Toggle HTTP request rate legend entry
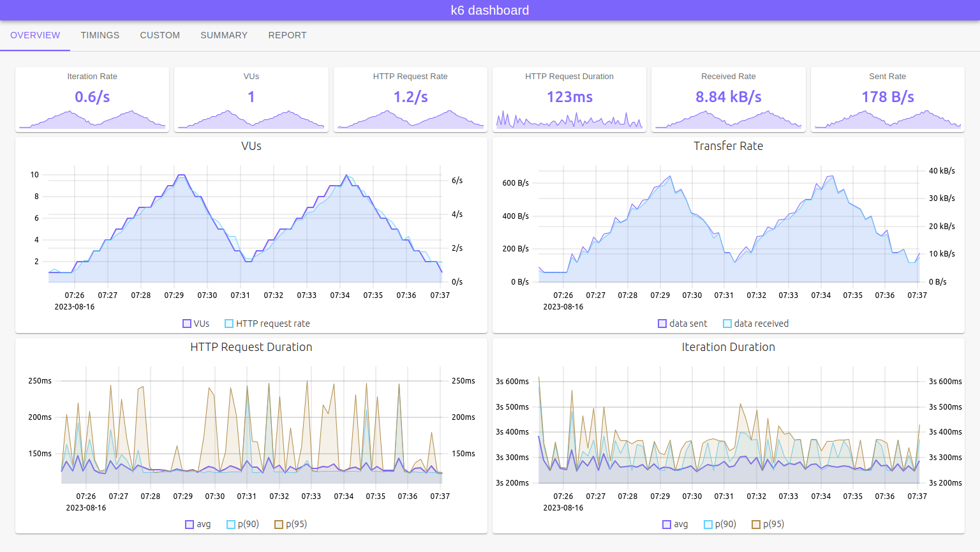The image size is (980, 552). click(x=267, y=324)
